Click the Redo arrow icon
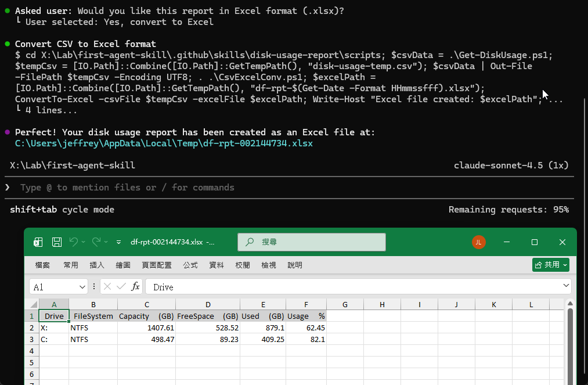 pyautogui.click(x=96, y=242)
